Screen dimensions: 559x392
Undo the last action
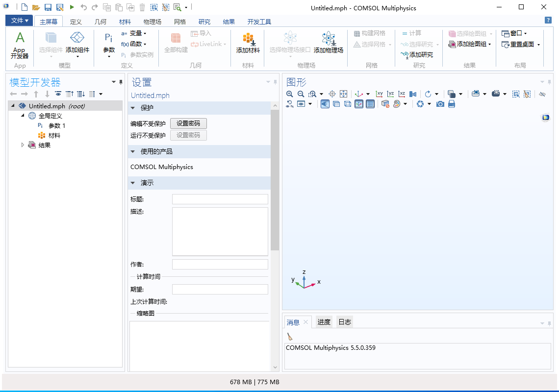(x=83, y=7)
